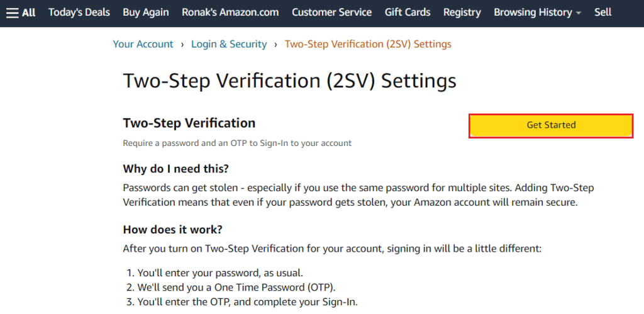
Task: Click the "Why do I need this?" heading
Action: 176,169
